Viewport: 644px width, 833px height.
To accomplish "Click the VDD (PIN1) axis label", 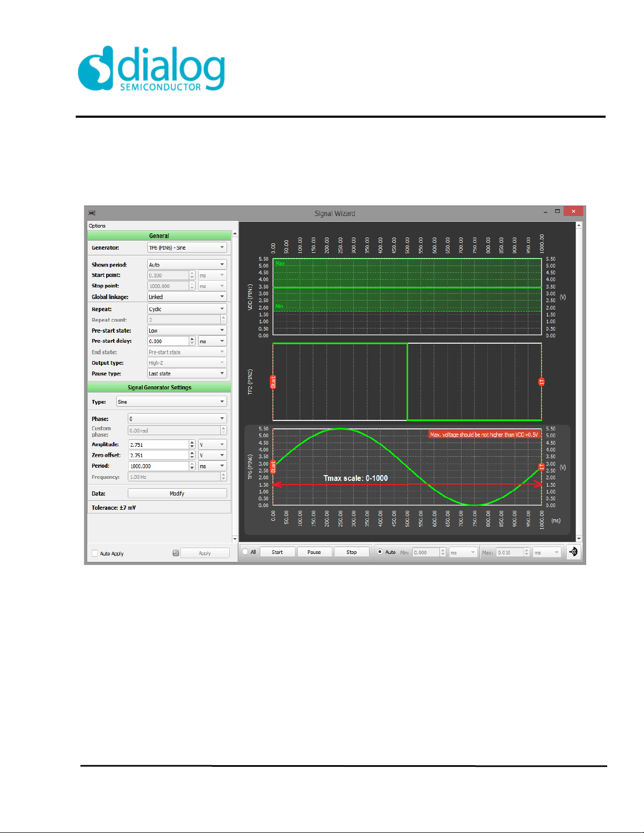I will tap(250, 297).
